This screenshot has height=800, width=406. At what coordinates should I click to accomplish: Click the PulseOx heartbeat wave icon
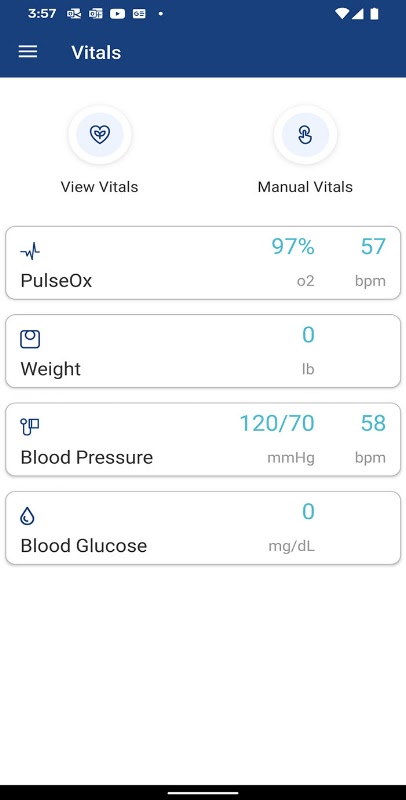pyautogui.click(x=30, y=251)
